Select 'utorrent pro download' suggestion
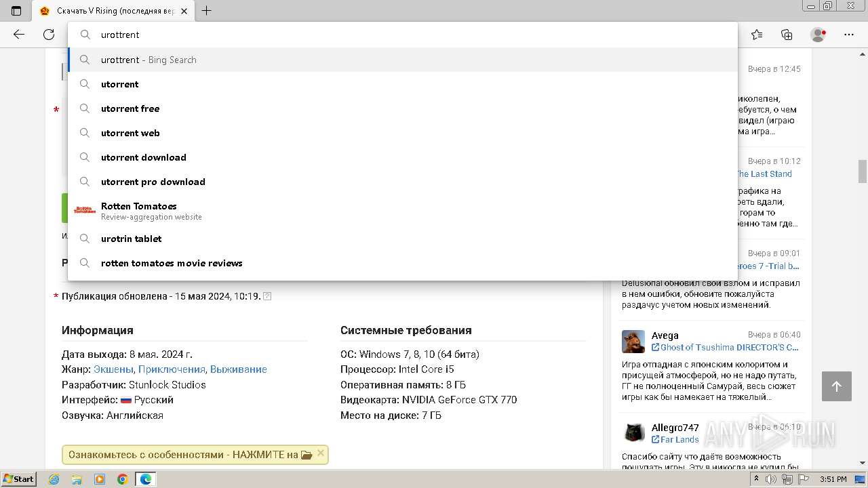 point(403,182)
